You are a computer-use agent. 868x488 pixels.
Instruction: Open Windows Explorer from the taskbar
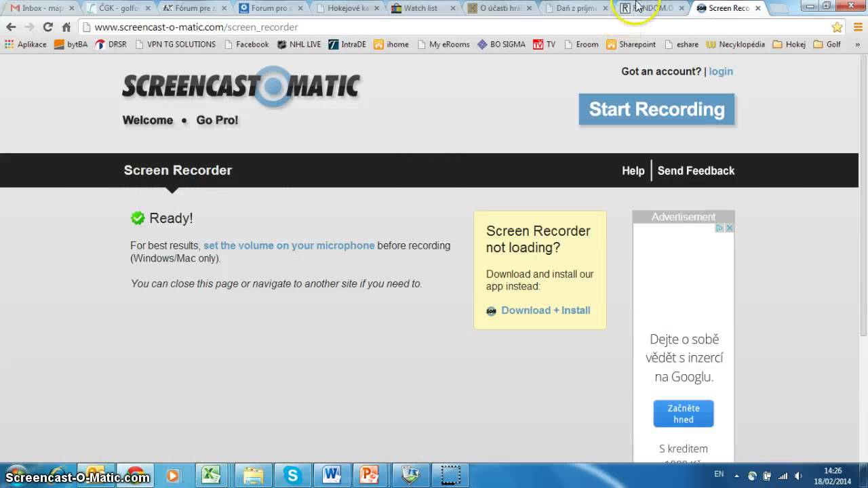click(253, 475)
